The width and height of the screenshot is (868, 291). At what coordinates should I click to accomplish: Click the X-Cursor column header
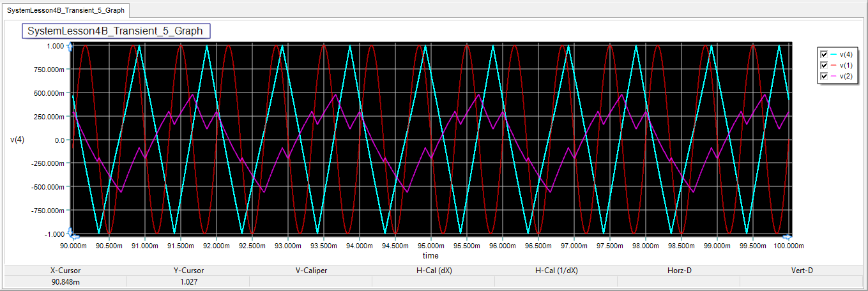tap(66, 271)
